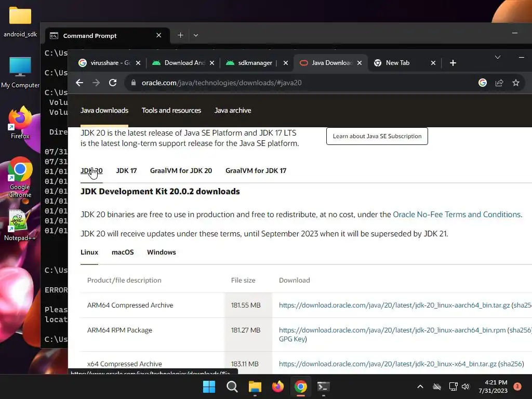Launch Firefox from desktop shortcut
The width and height of the screenshot is (532, 399).
[20, 123]
